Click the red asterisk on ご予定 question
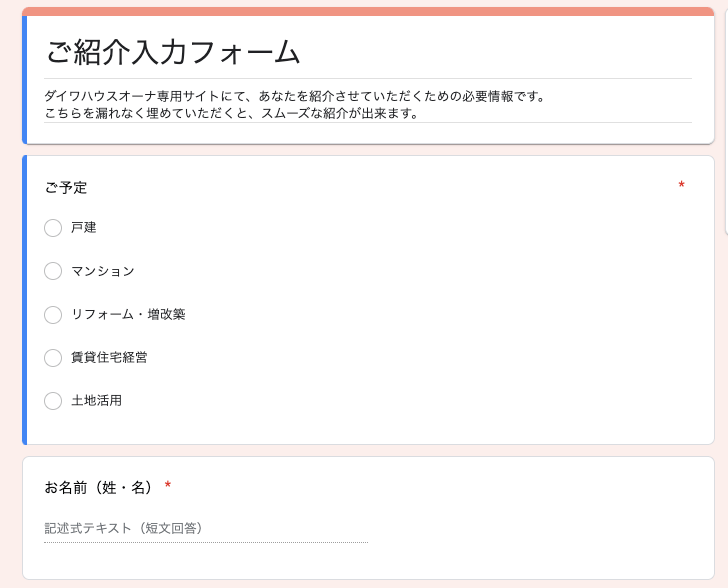The image size is (728, 588). point(681,186)
